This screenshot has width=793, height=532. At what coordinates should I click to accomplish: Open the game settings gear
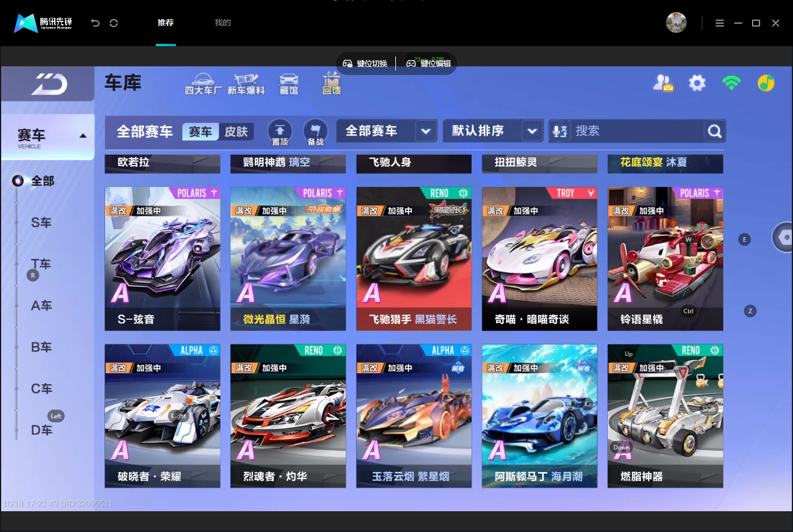click(697, 83)
